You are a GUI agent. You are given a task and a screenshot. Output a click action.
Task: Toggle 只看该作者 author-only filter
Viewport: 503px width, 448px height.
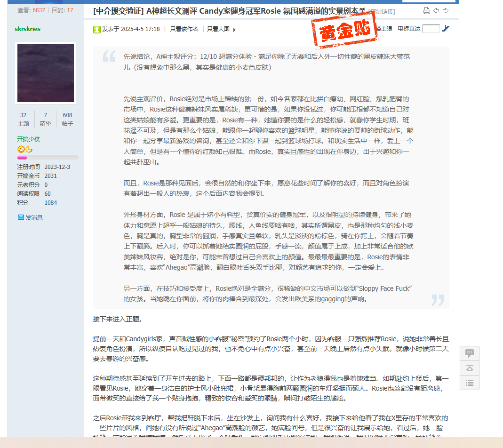[184, 29]
